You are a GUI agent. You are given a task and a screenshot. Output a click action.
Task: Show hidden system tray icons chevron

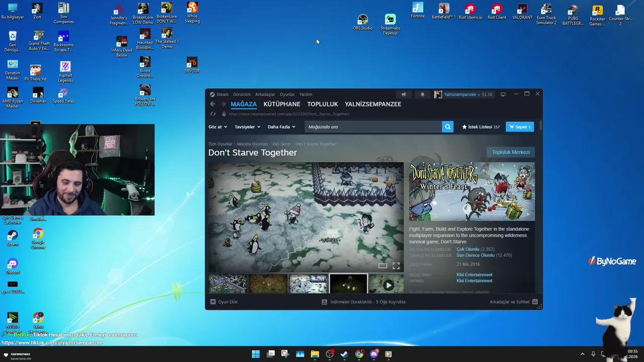point(583,354)
